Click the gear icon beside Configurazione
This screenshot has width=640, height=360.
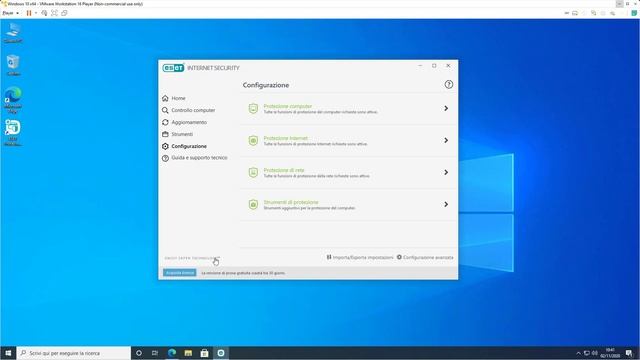click(165, 146)
